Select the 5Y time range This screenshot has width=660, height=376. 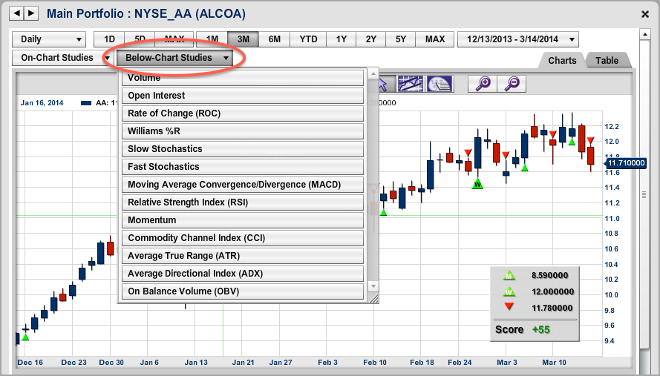400,39
